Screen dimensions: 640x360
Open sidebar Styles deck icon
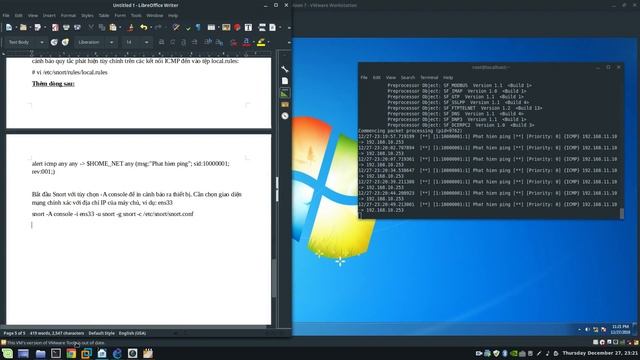click(285, 93)
